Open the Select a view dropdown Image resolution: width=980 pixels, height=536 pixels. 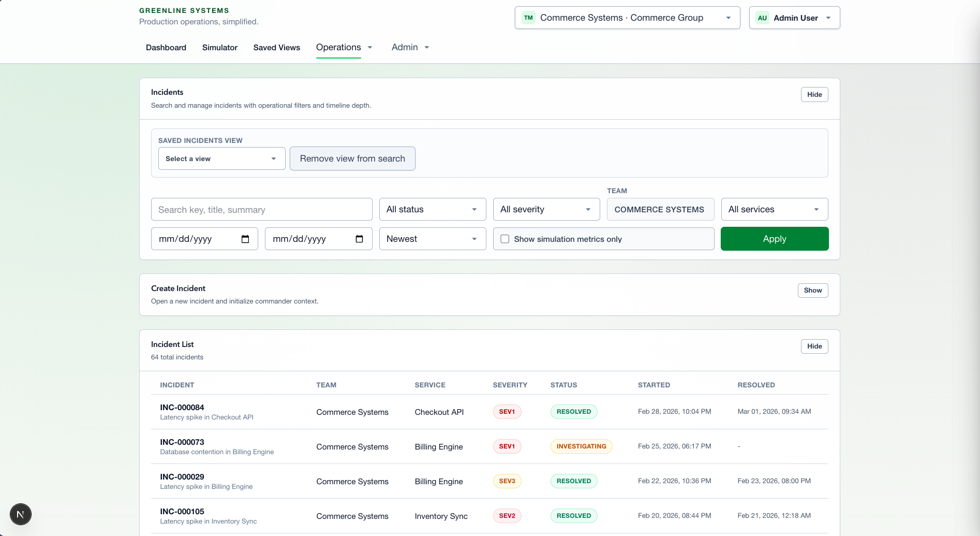click(221, 158)
